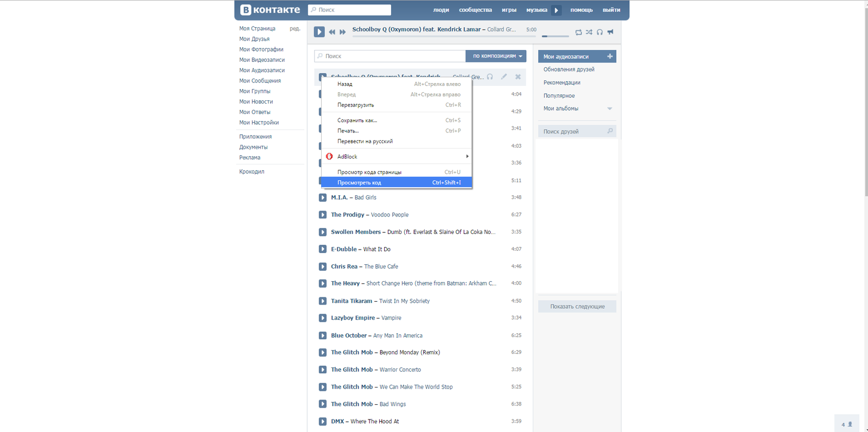This screenshot has width=868, height=432.
Task: Play Blue October Any Man In America
Action: [323, 335]
